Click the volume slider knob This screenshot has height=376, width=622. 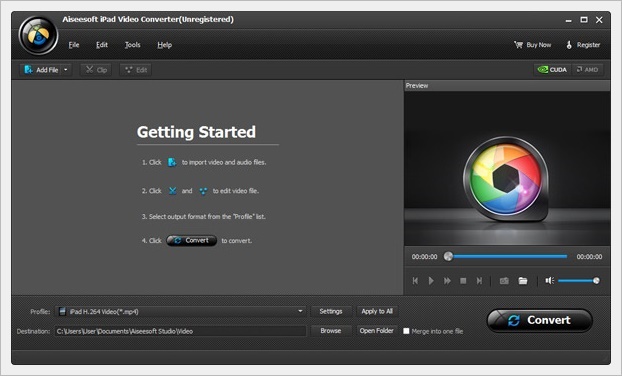[596, 281]
